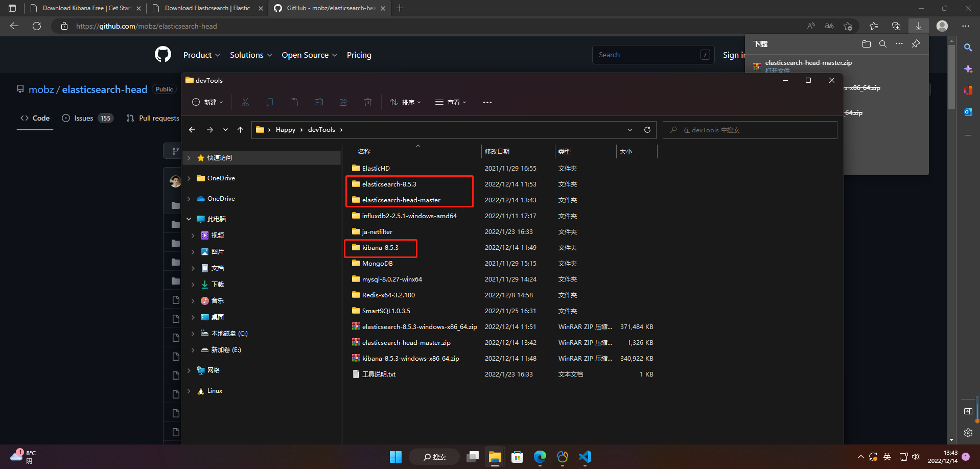The height and width of the screenshot is (469, 980).
Task: Open the Explorer toolbar more options ellipsis
Action: coord(487,102)
